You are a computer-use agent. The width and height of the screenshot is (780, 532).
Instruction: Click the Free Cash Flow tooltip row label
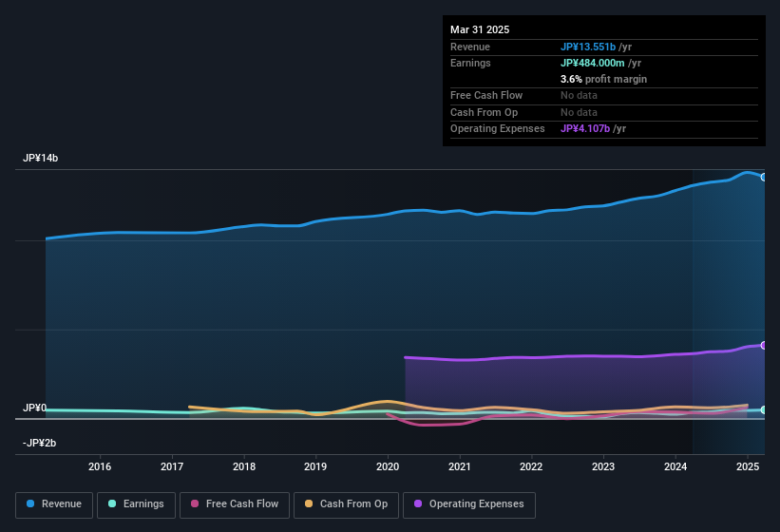486,95
